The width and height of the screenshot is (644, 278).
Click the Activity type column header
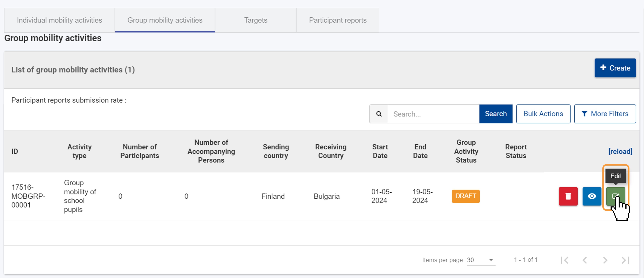79,151
